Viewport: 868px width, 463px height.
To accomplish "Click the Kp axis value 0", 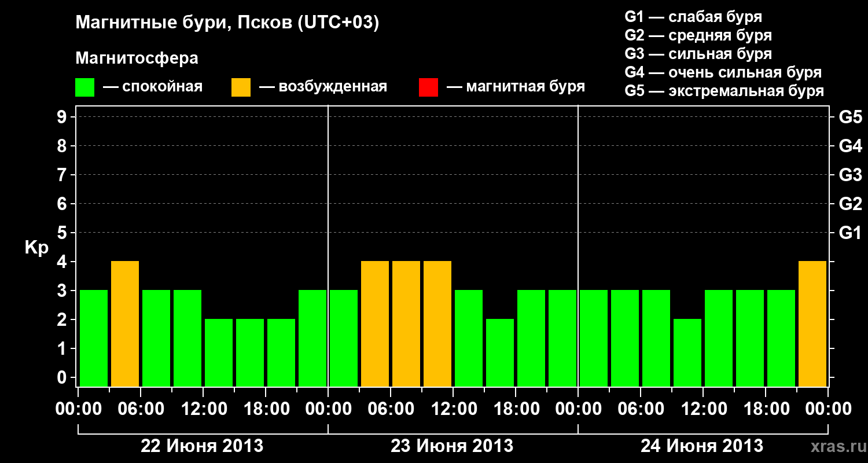I will pos(63,377).
